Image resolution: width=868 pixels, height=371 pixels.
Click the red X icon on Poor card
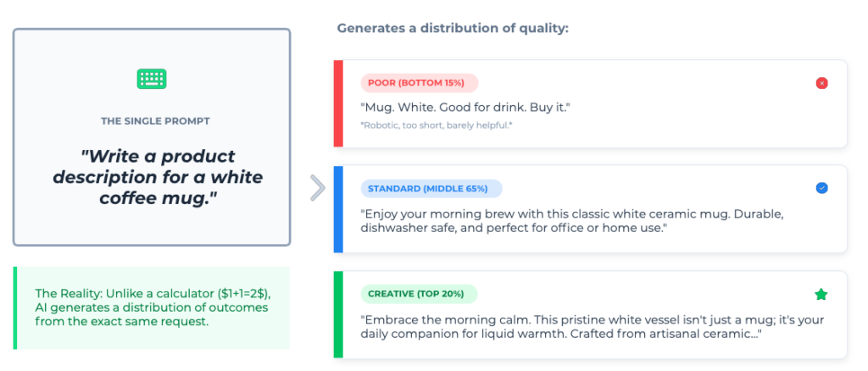click(821, 83)
